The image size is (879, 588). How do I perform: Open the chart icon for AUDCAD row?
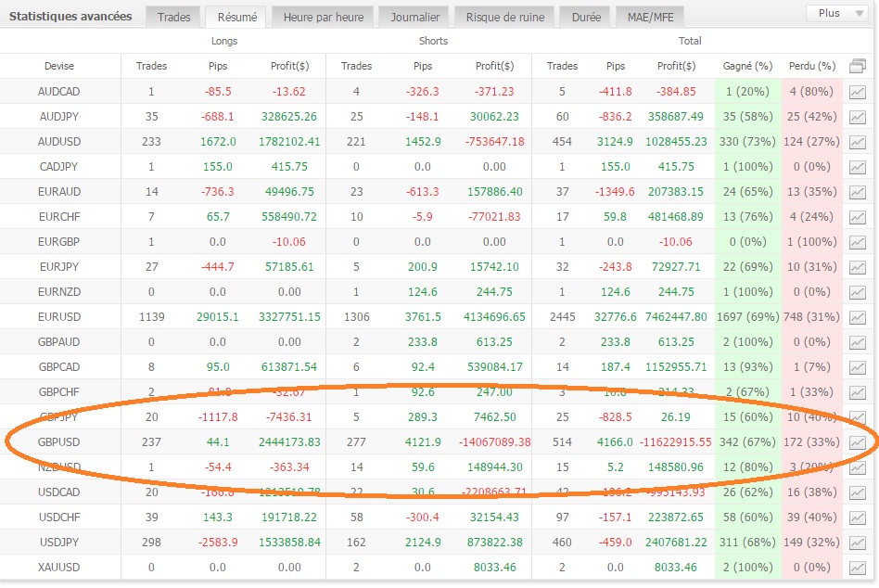[858, 92]
